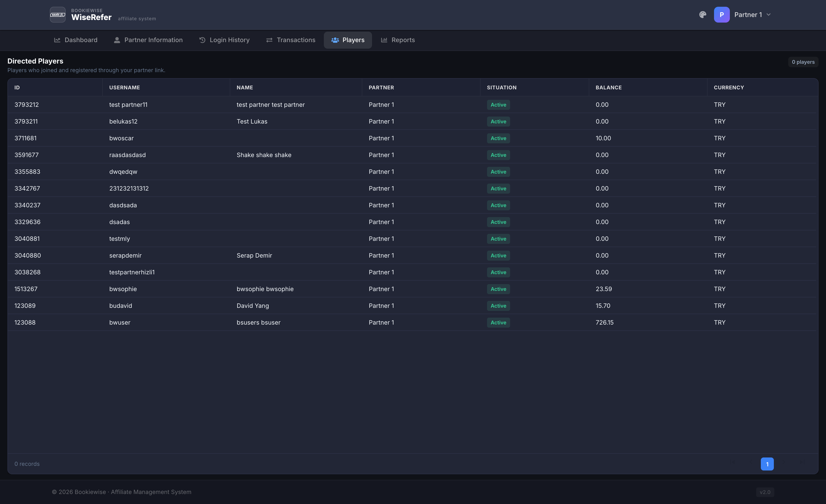Click username bwuser
Viewport: 826px width, 504px height.
coord(120,322)
